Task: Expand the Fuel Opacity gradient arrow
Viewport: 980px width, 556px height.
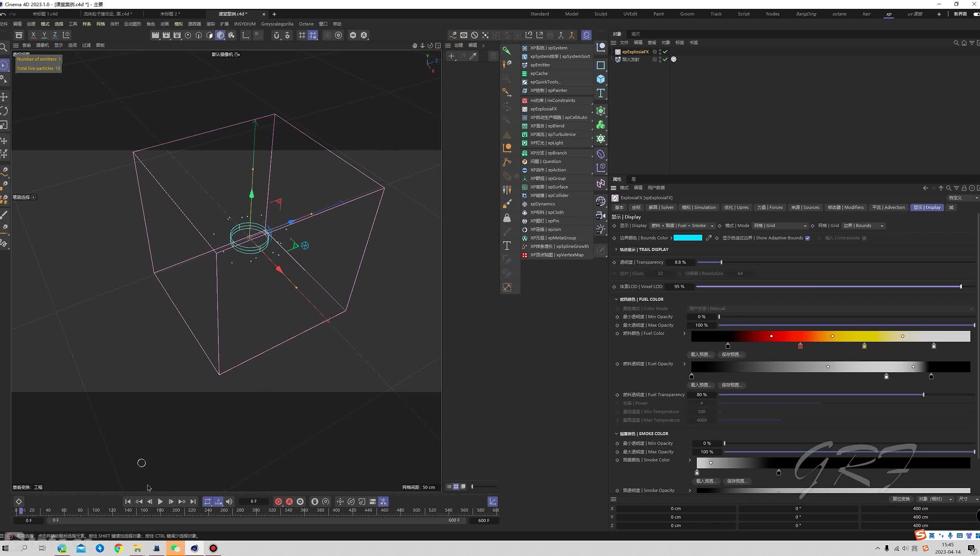Action: tap(684, 364)
